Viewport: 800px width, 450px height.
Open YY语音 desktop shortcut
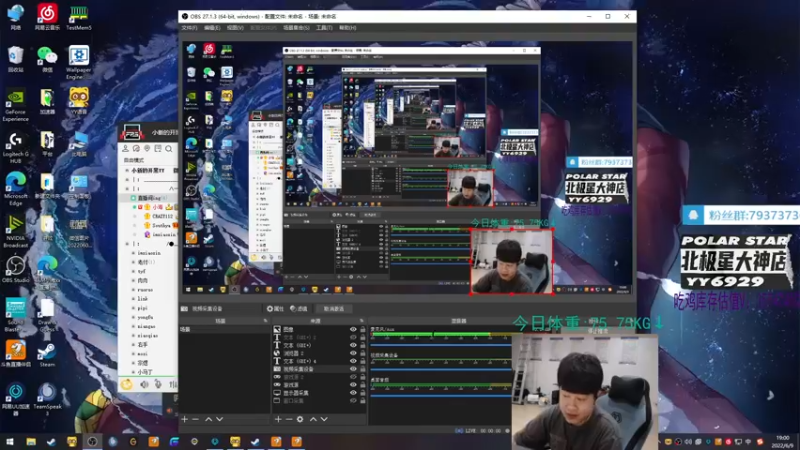(79, 101)
